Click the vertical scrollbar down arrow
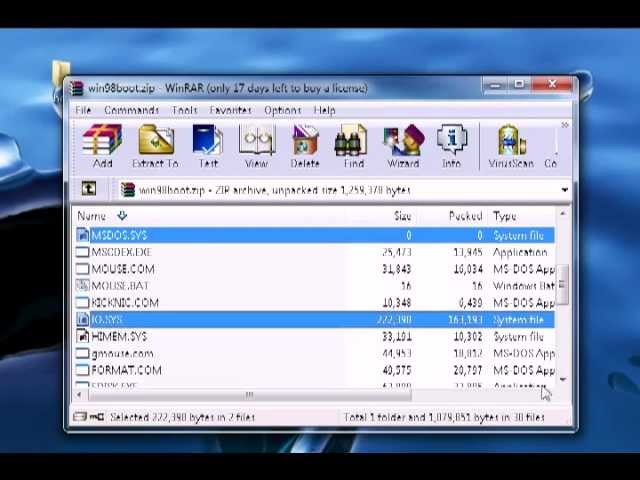Screen dimensions: 640x480 pos(562,380)
